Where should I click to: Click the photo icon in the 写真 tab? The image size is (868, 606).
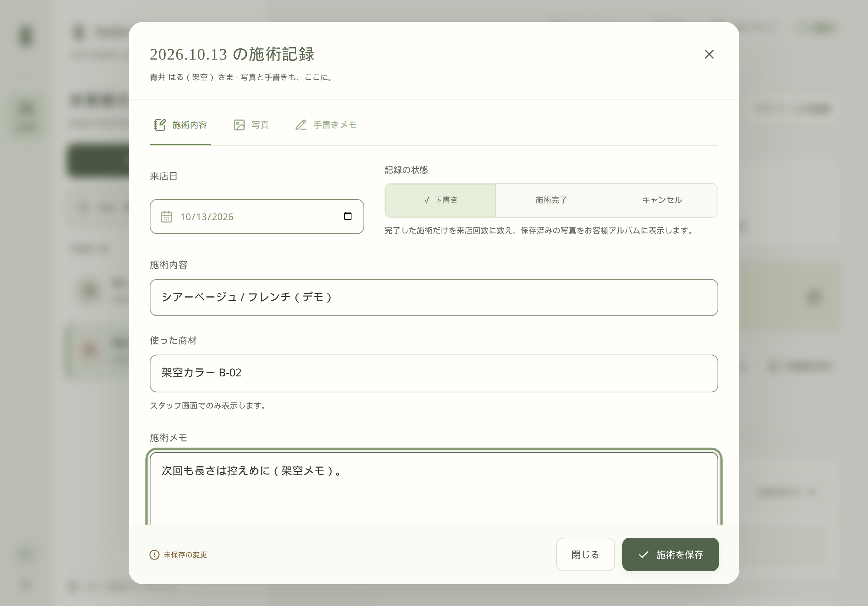(239, 125)
